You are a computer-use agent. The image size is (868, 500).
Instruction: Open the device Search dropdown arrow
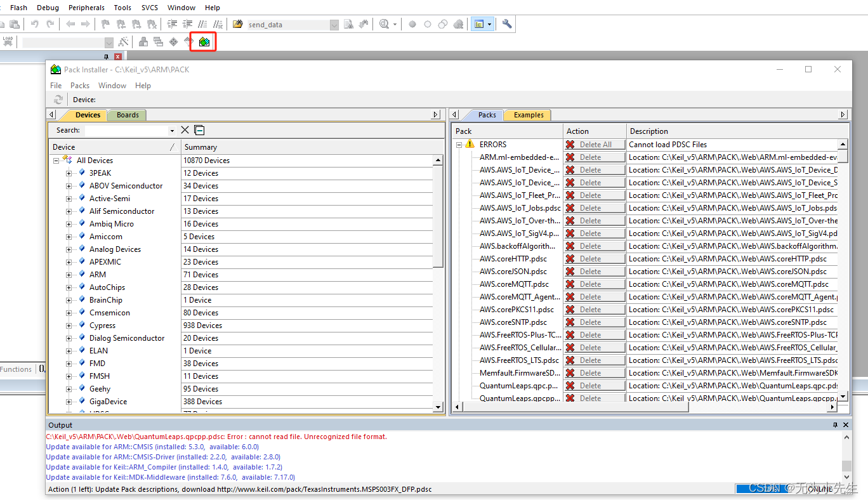[172, 131]
